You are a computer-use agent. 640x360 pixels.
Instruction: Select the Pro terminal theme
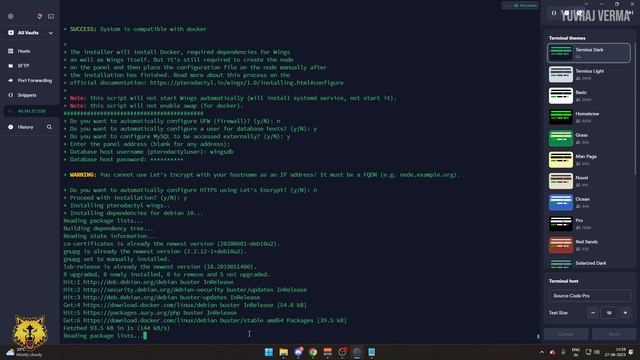(x=589, y=224)
